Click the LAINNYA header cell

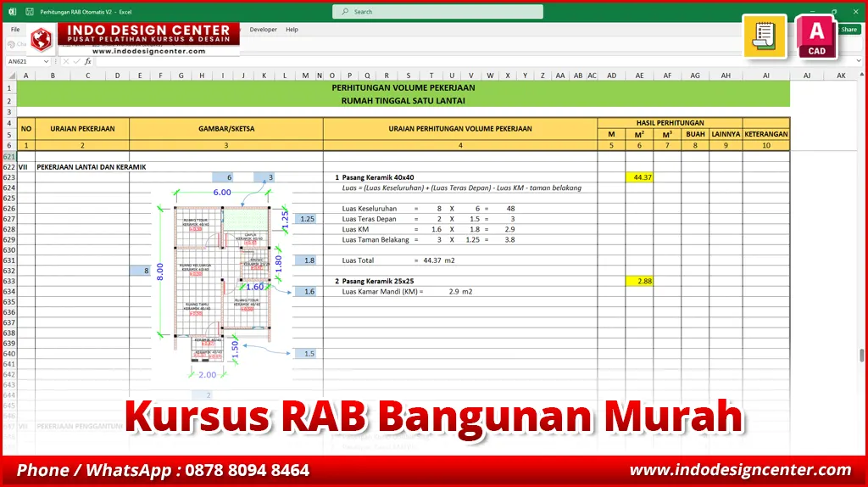(726, 134)
